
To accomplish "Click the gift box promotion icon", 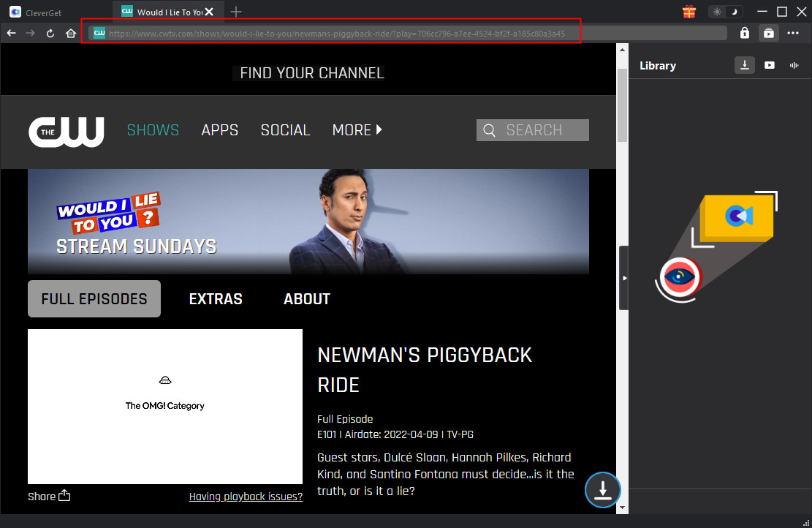I will tap(688, 12).
